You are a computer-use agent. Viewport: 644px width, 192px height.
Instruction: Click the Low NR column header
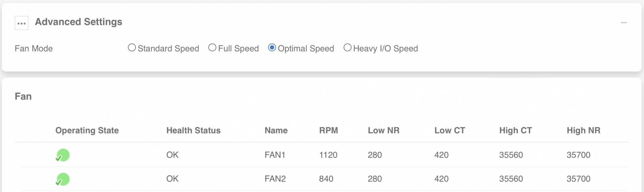pos(383,130)
